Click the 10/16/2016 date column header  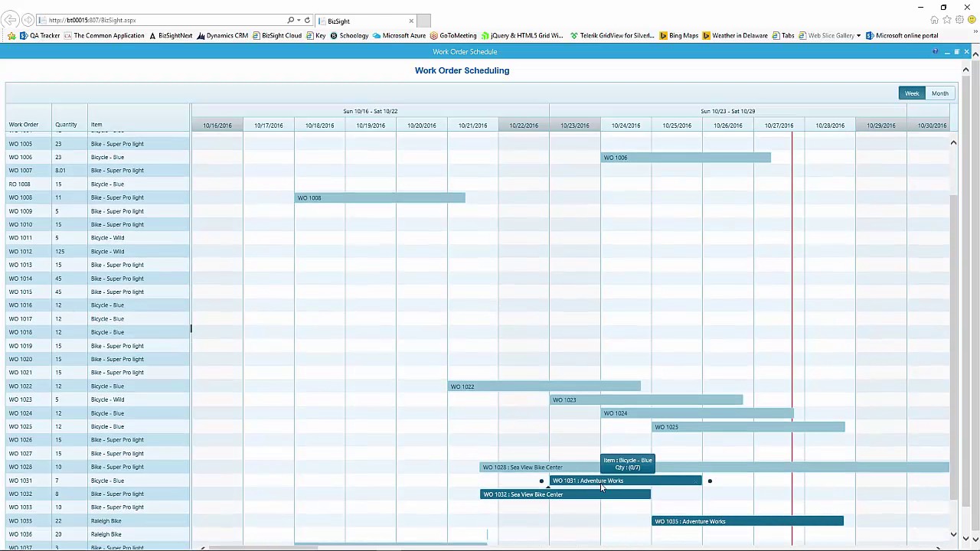[217, 126]
